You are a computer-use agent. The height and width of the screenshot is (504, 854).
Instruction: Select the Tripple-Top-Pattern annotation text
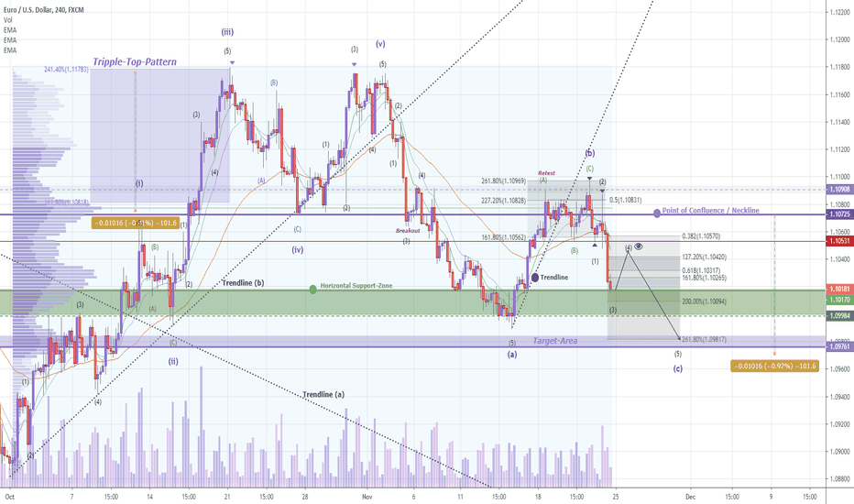pyautogui.click(x=134, y=62)
